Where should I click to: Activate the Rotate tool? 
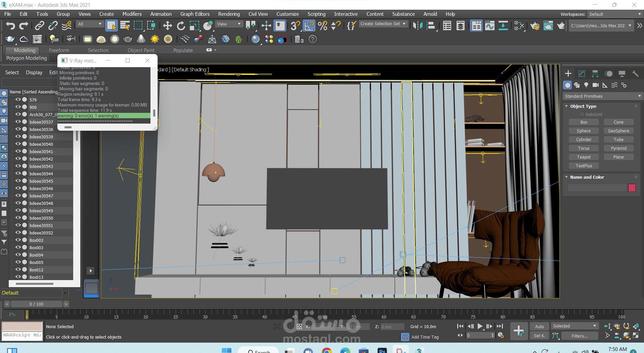pyautogui.click(x=181, y=26)
